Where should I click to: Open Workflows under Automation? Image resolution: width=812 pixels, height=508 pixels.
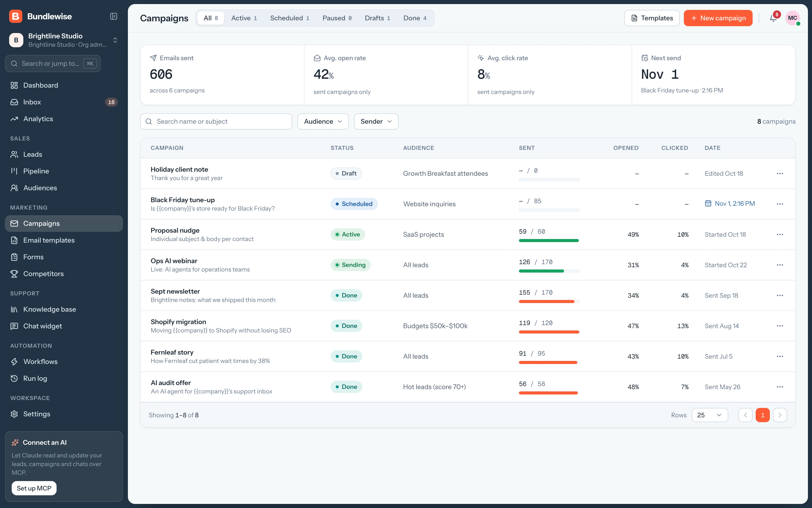[x=64, y=362]
